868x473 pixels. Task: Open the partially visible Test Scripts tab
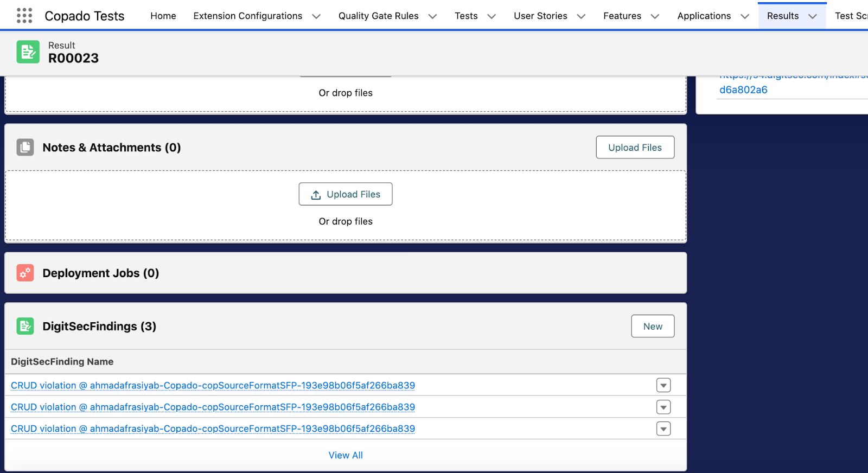click(x=851, y=16)
